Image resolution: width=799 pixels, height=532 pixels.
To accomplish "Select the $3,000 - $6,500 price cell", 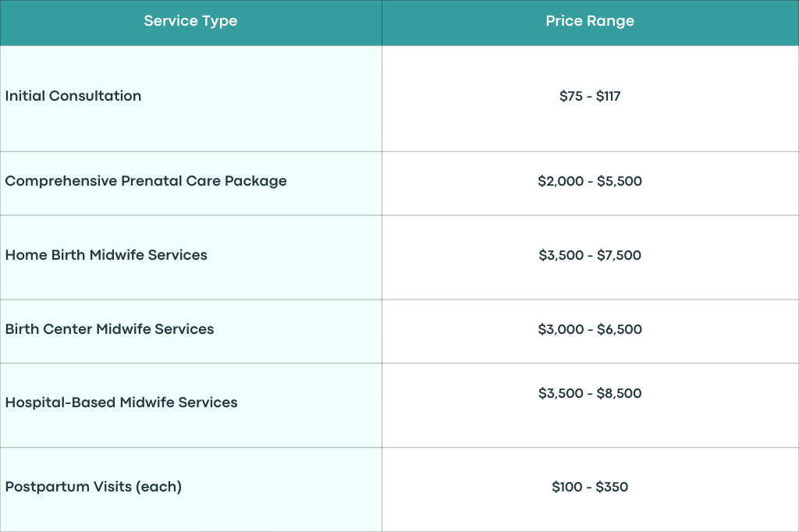I will coord(590,332).
